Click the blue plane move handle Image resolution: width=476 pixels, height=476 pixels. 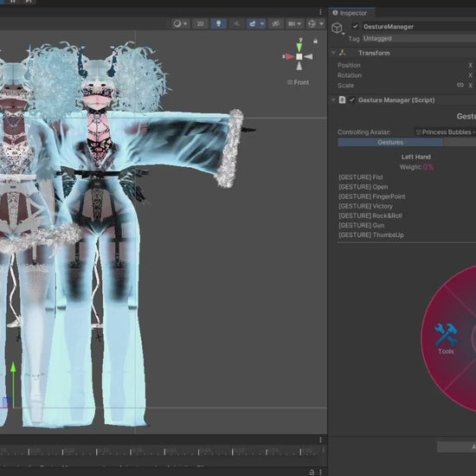[x=7, y=402]
